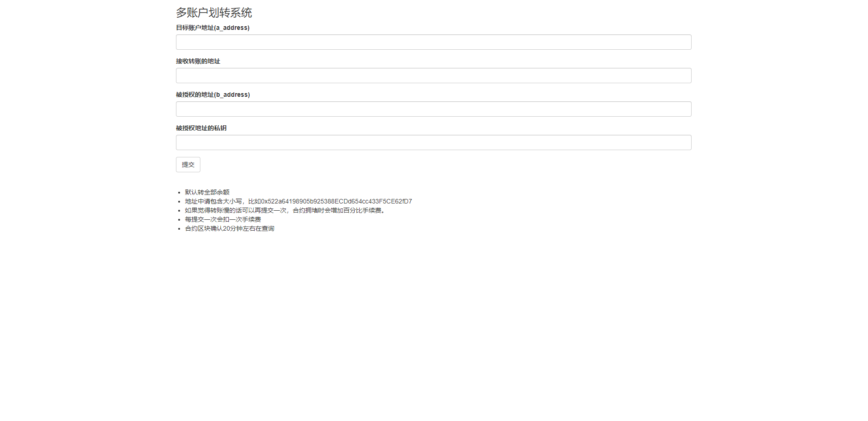Click the bullet point before 如果觉得转账慢的话
This screenshot has height=421, width=868.
tap(179, 211)
